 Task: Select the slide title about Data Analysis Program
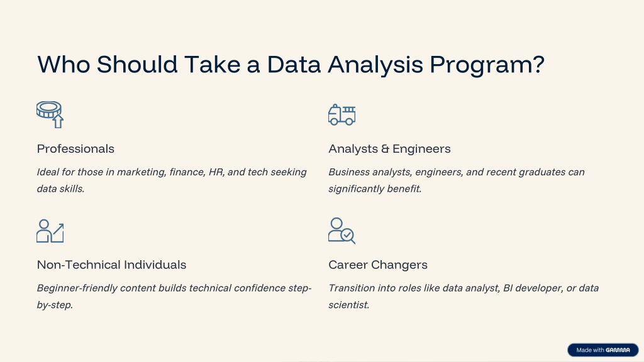pyautogui.click(x=291, y=65)
